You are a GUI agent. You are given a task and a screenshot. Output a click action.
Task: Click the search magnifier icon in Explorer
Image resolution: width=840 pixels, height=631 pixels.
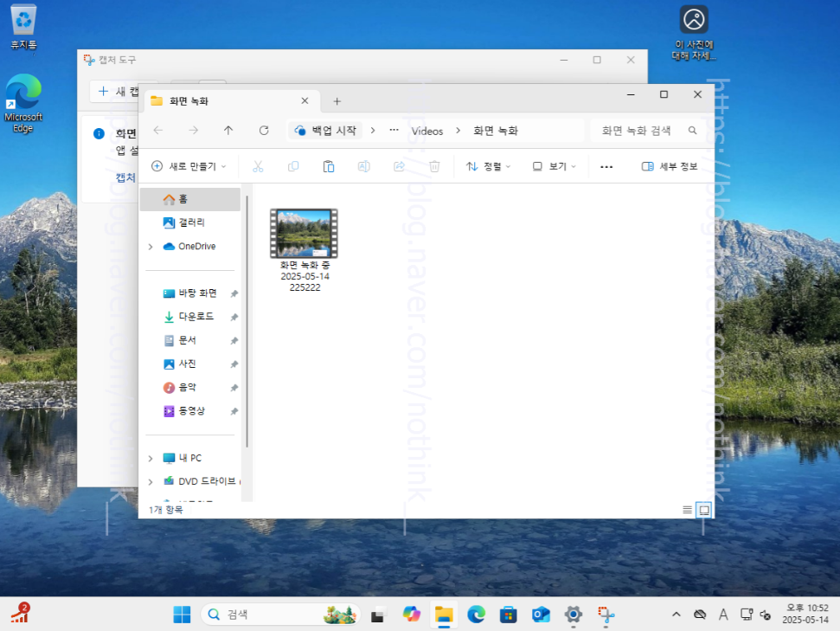692,131
